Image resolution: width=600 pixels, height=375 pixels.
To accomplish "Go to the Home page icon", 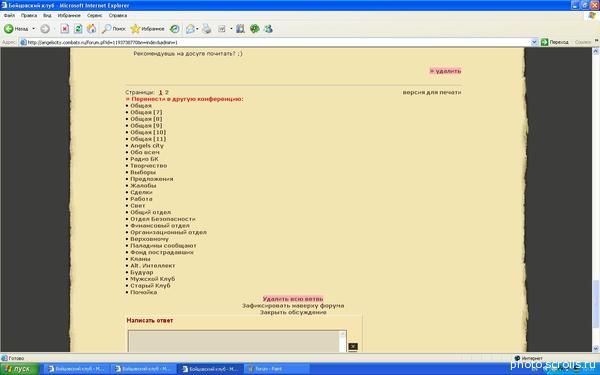I will [91, 29].
